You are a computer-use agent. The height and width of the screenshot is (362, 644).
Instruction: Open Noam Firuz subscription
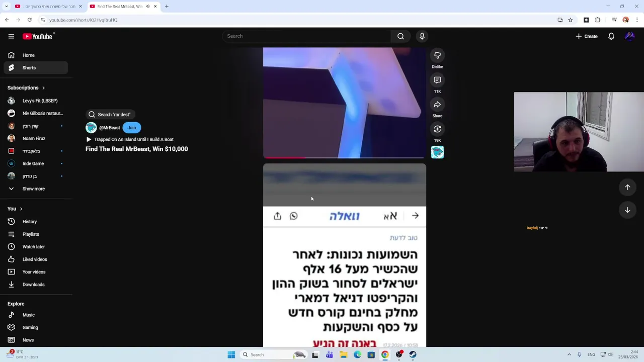(35, 138)
